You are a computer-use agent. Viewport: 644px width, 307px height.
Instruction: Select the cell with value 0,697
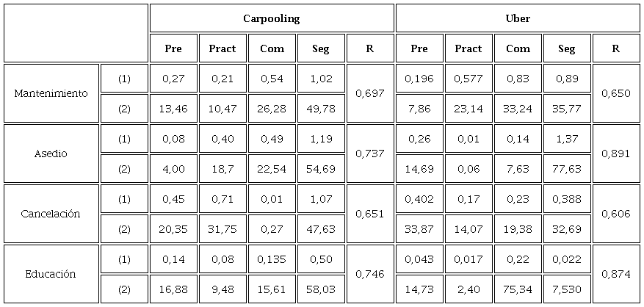(369, 94)
